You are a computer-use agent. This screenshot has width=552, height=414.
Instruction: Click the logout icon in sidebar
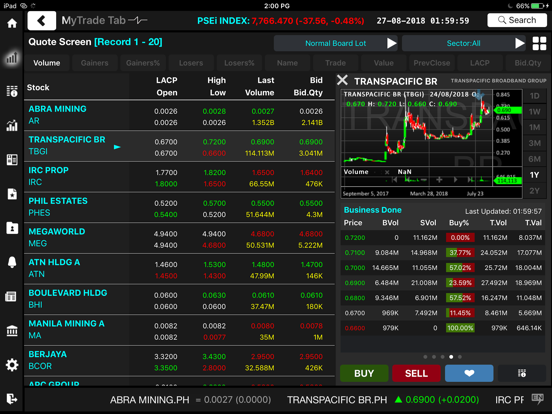tap(12, 399)
